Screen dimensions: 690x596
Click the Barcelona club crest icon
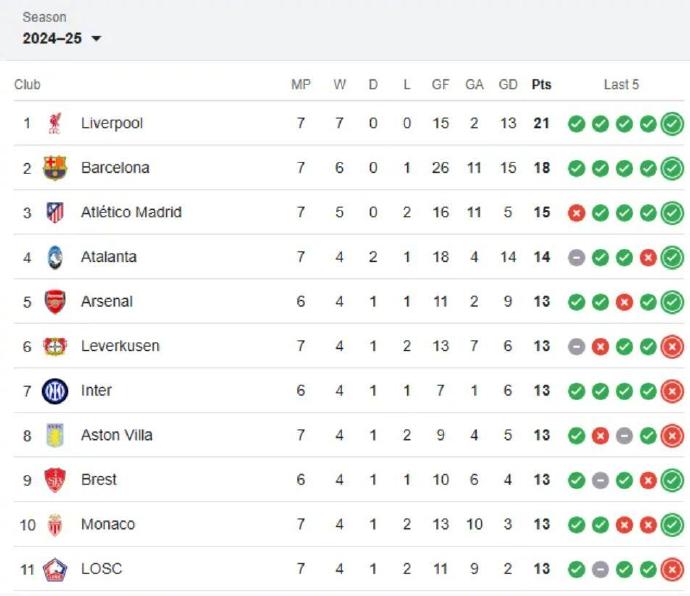pyautogui.click(x=55, y=168)
